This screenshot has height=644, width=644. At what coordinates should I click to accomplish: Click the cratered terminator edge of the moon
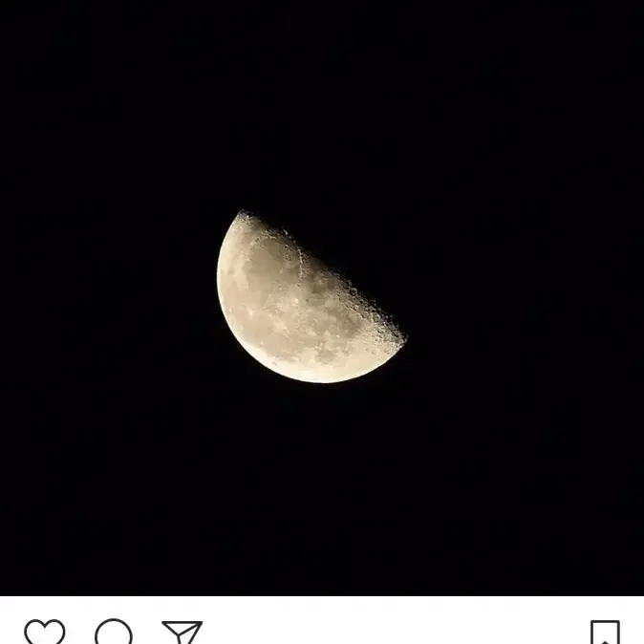pos(329,273)
